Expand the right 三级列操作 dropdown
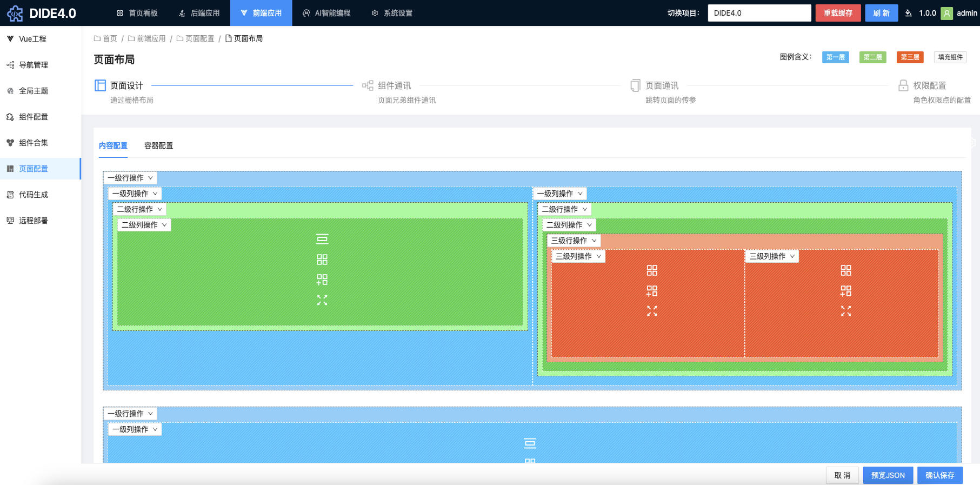The width and height of the screenshot is (980, 485). [772, 256]
